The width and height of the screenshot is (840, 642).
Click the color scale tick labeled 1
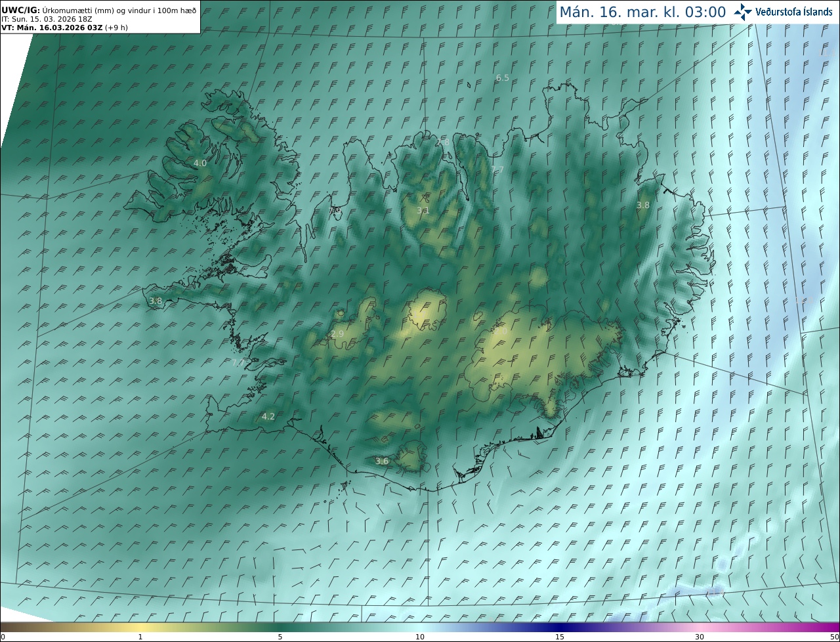click(140, 637)
